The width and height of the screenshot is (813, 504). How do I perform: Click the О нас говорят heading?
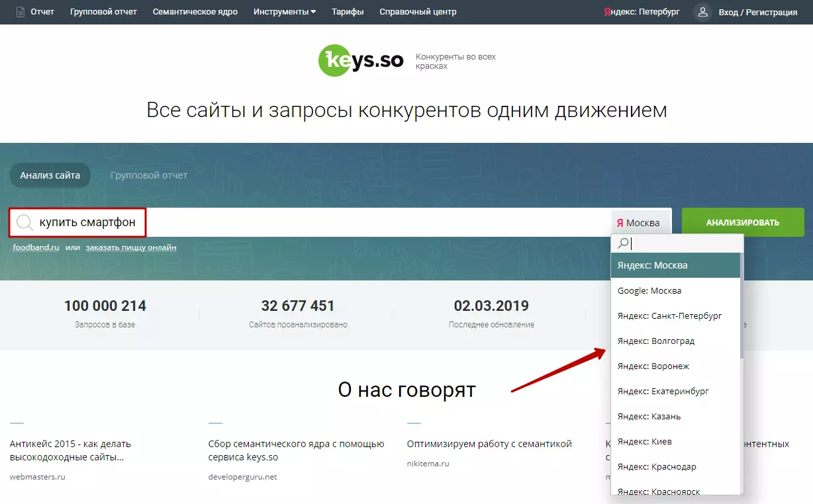(x=406, y=390)
